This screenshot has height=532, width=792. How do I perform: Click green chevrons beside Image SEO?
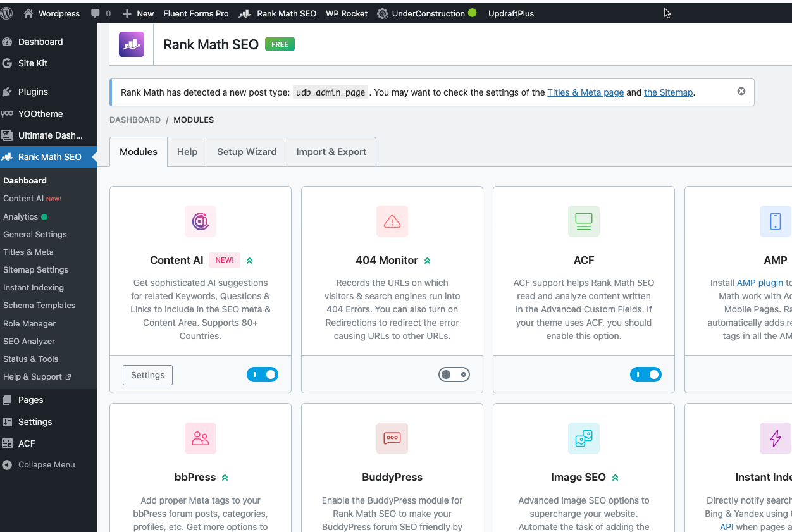click(x=615, y=478)
